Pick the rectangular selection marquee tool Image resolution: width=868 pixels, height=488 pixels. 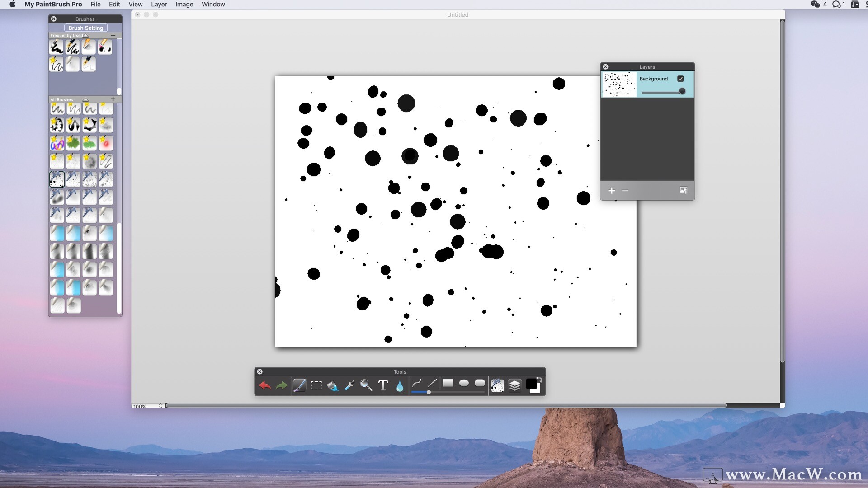316,385
